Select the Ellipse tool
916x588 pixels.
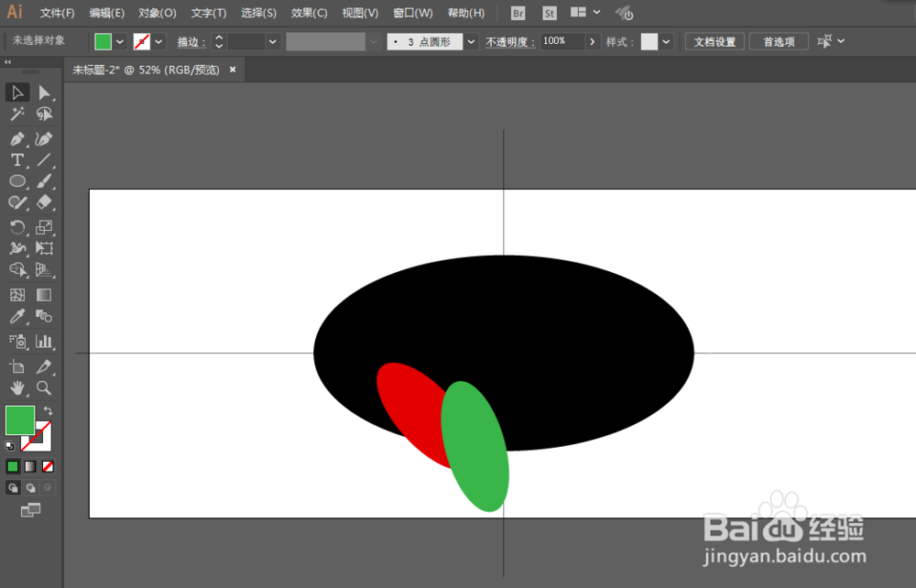17,181
